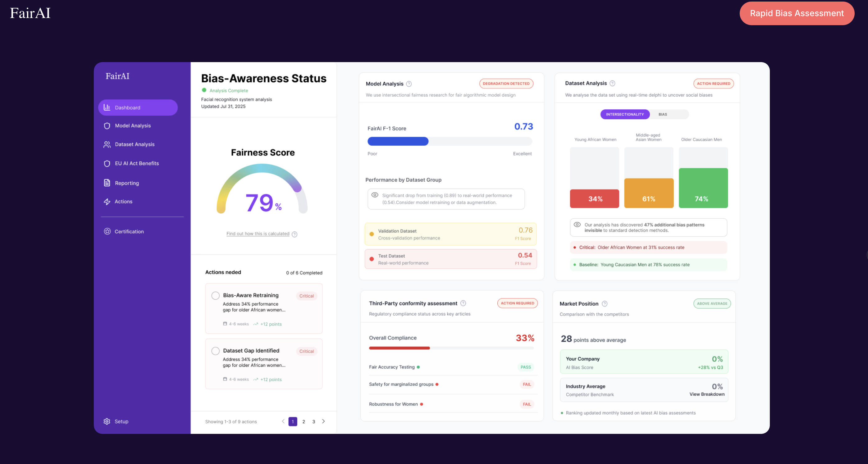Open EU AI Act Benefits menu item
The height and width of the screenshot is (464, 868).
coord(136,163)
